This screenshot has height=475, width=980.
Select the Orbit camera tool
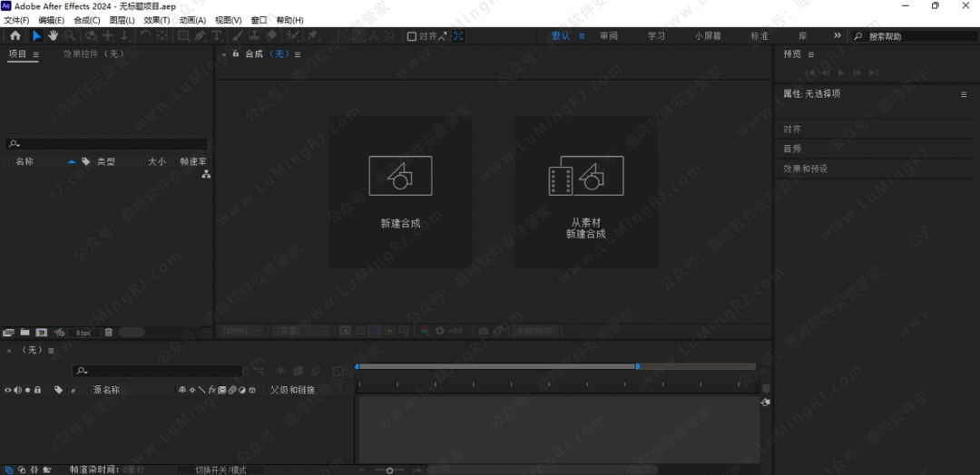click(x=92, y=35)
